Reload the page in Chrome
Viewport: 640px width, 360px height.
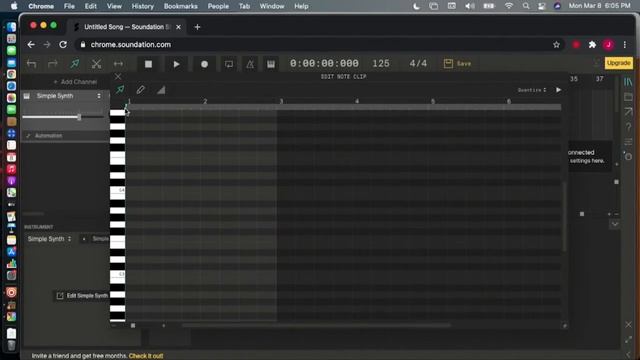pos(63,44)
